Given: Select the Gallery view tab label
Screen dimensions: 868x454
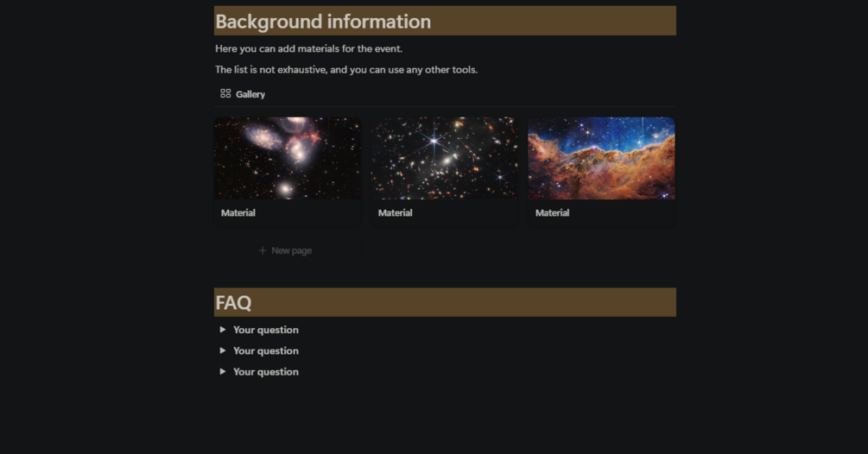Looking at the screenshot, I should pos(250,94).
